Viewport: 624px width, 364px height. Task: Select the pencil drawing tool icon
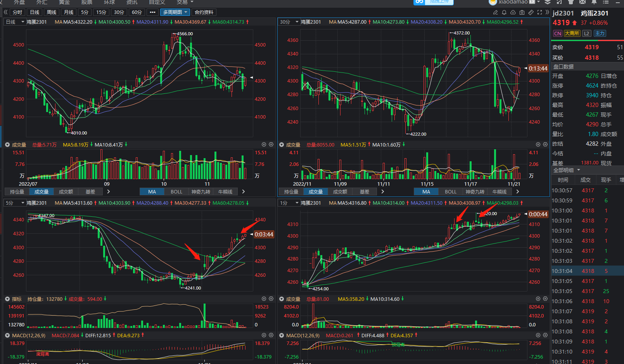coord(495,12)
